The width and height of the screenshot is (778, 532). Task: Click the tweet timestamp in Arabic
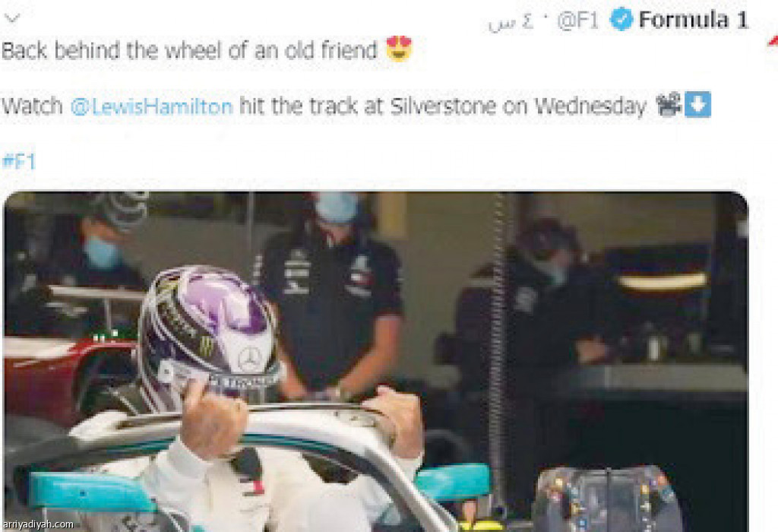511,22
